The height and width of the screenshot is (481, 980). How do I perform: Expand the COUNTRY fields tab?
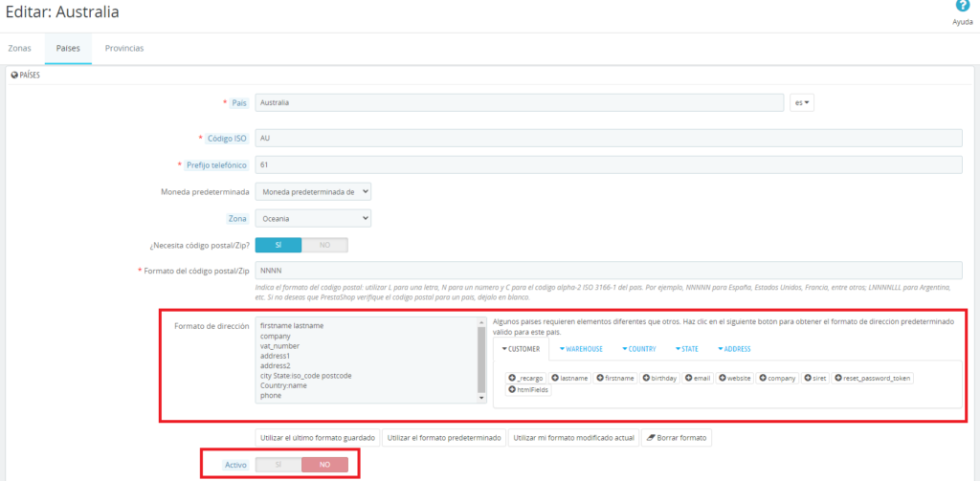[638, 349]
